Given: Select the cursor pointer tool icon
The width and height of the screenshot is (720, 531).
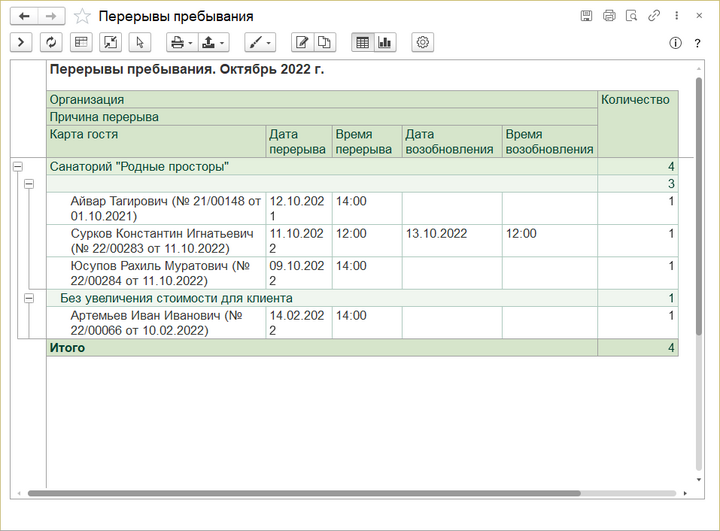Looking at the screenshot, I should pos(140,42).
